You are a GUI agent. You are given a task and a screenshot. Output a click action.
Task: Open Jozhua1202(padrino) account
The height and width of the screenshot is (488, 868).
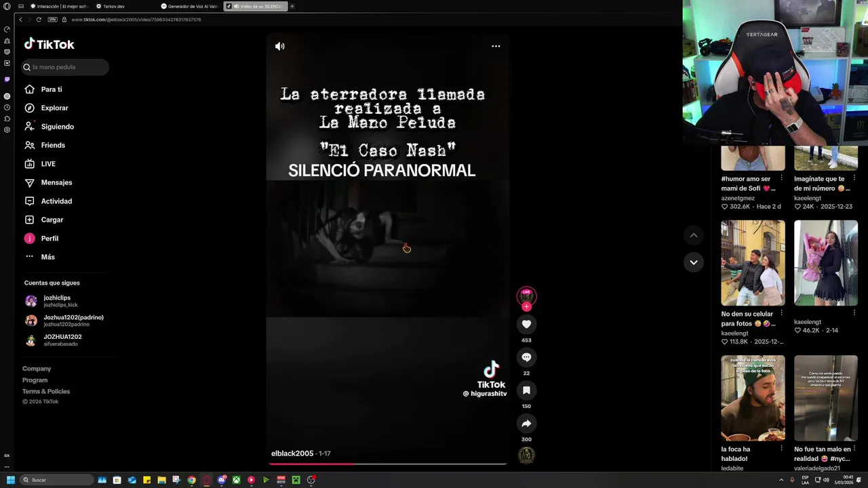tap(64, 321)
